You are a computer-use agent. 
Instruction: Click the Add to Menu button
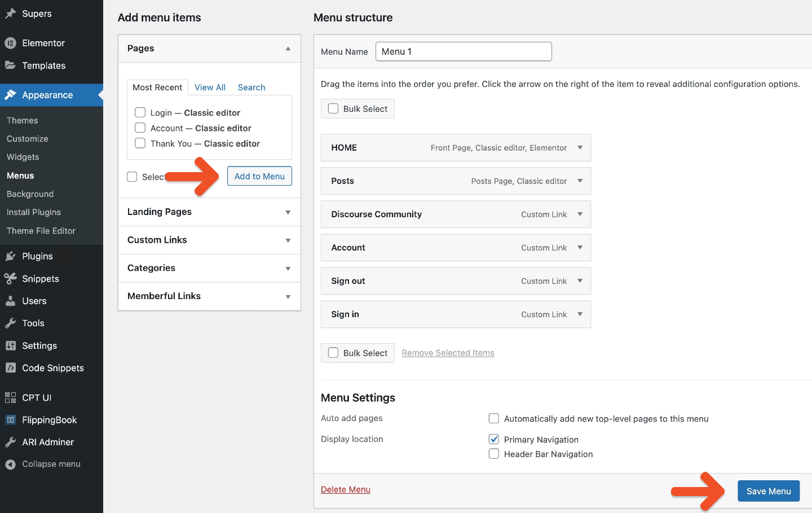(259, 176)
